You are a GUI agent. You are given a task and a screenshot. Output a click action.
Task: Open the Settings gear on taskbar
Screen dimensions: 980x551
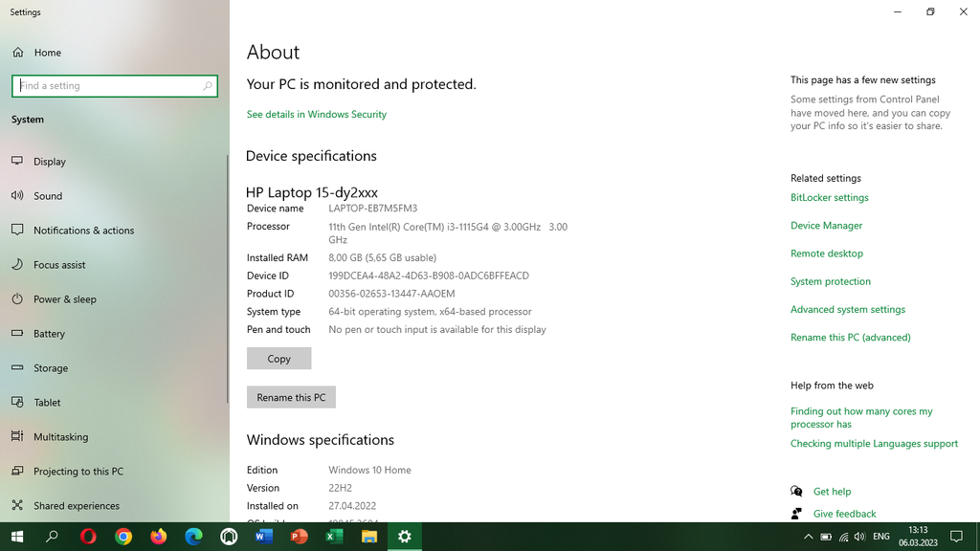405,537
